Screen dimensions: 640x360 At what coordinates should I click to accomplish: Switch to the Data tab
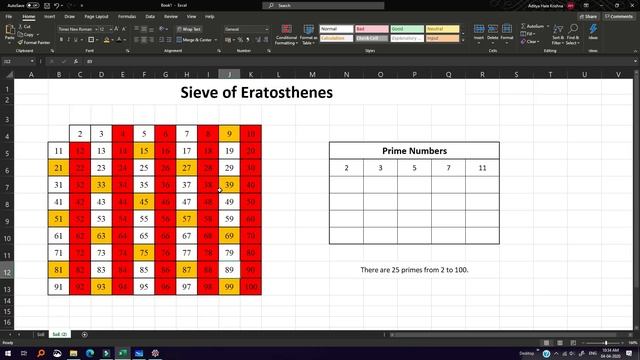[150, 17]
